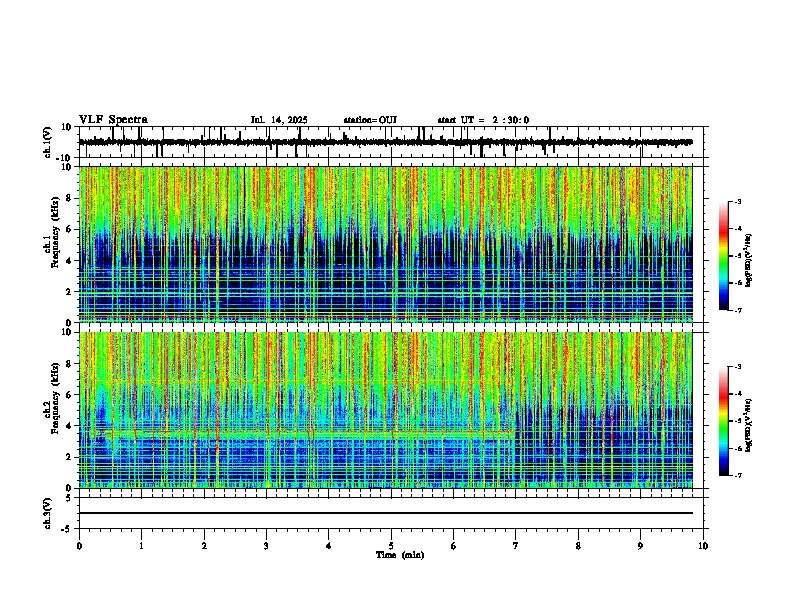Click inside the ch.2 spectrogram panel
792x612 pixels.
point(385,410)
